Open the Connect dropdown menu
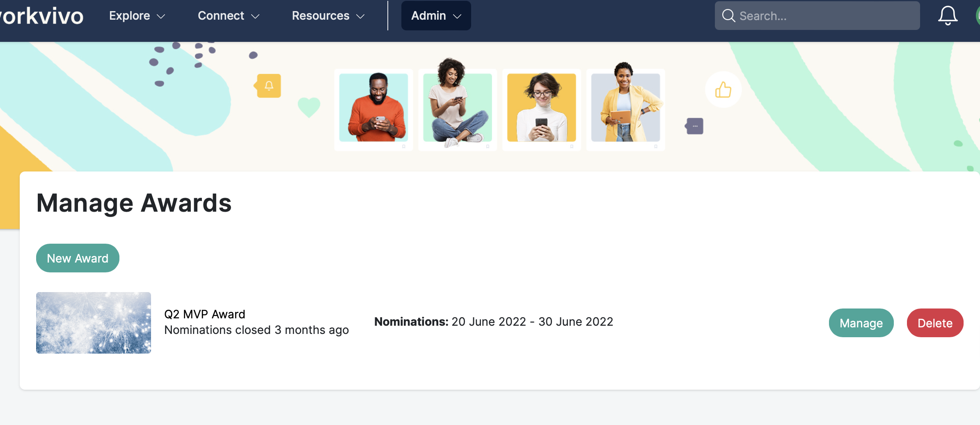Screen dimensions: 980x425 click(x=228, y=16)
